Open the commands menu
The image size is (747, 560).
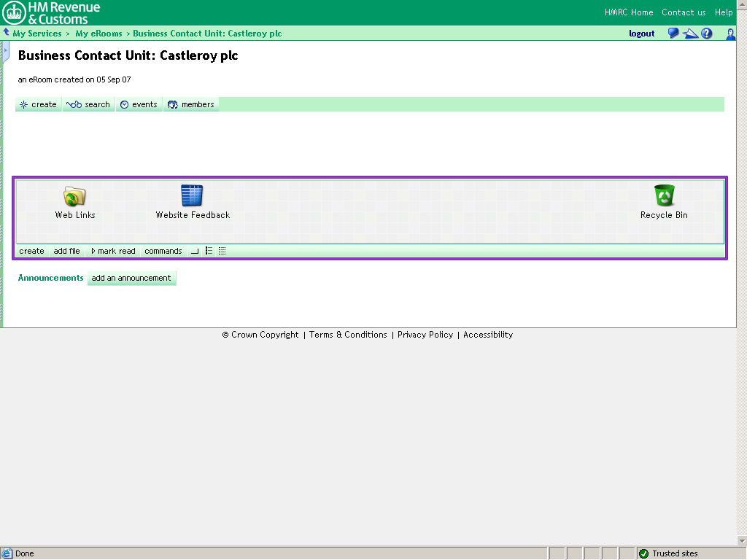(163, 251)
